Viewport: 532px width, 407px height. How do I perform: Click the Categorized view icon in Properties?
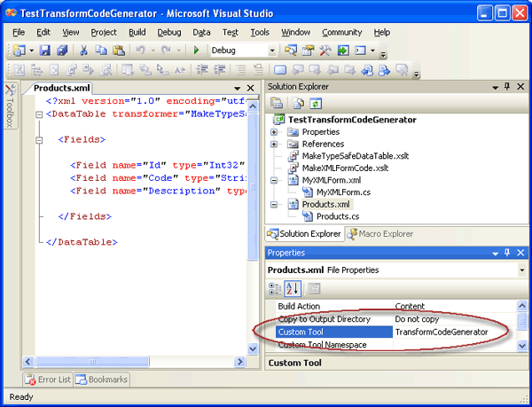coord(276,288)
